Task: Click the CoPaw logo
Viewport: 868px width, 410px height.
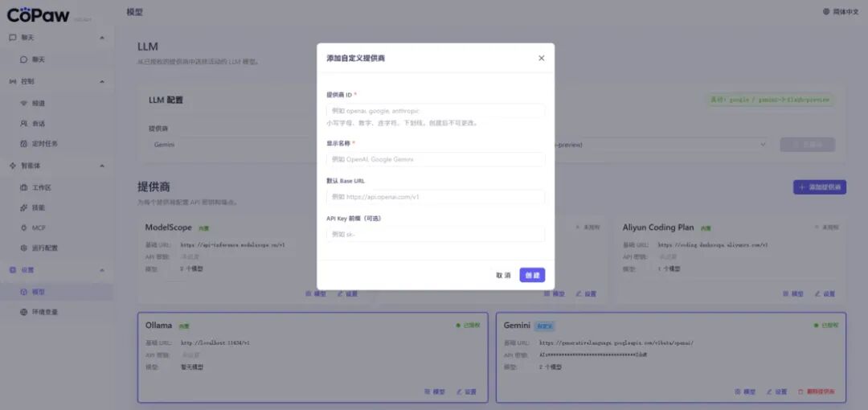Action: (x=38, y=15)
